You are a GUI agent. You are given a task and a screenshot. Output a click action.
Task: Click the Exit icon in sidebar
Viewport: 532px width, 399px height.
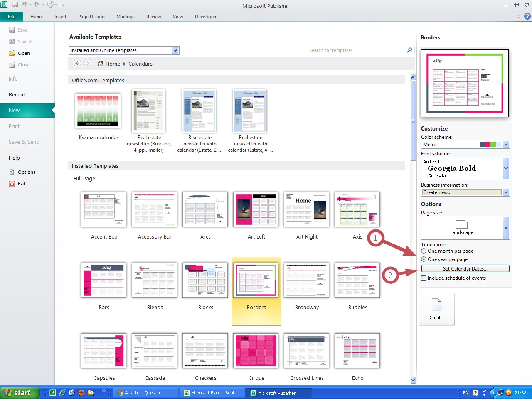(12, 184)
